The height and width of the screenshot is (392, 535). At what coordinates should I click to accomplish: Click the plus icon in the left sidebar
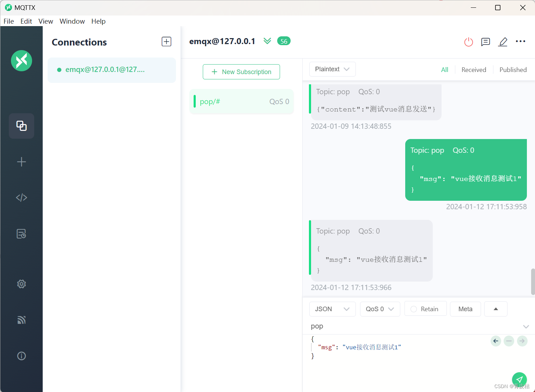click(x=22, y=162)
